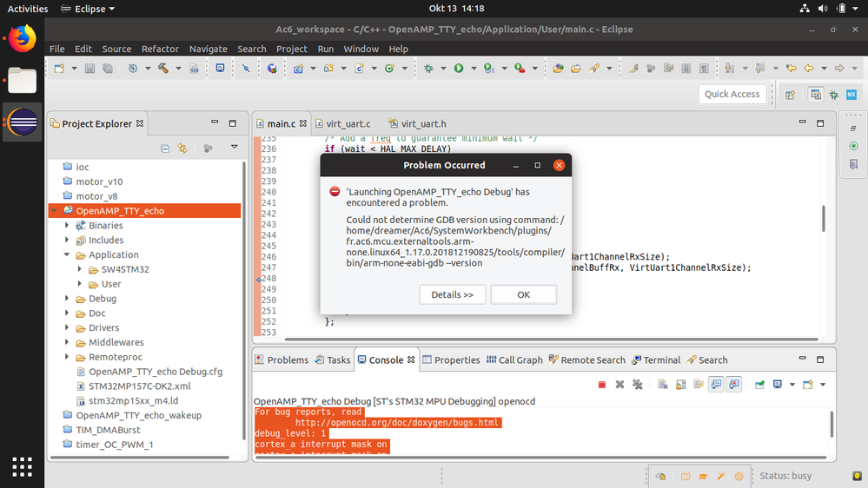Select STM32MP157C-DK2.xml file
The width and height of the screenshot is (868, 488).
click(140, 386)
